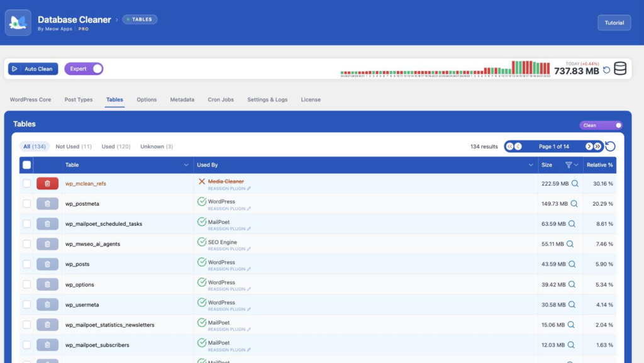The width and height of the screenshot is (644, 363).
Task: Click trash icon for wp_mailpoet_statistics_newsletters
Action: 47,325
